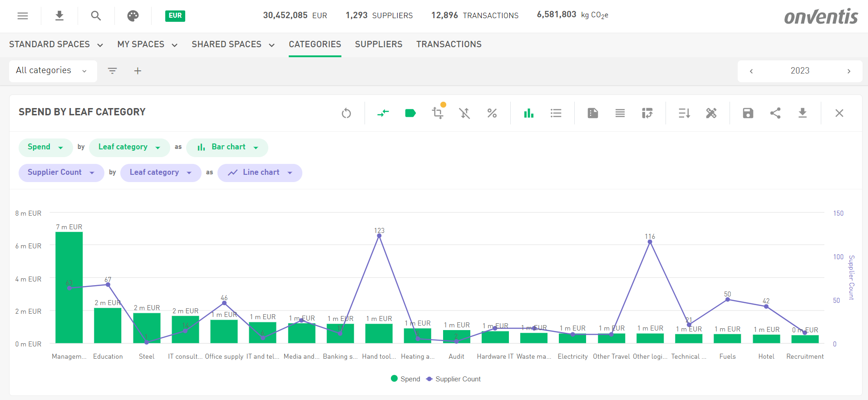Screen dimensions: 868x400
Task: Click the reset chart refresh icon
Action: pos(346,113)
